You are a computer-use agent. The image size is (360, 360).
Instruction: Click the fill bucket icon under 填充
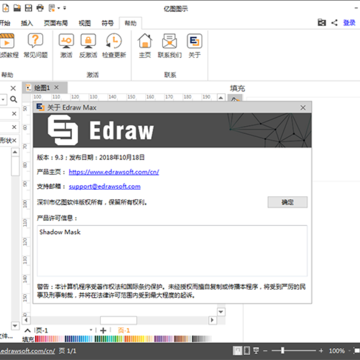tap(235, 99)
